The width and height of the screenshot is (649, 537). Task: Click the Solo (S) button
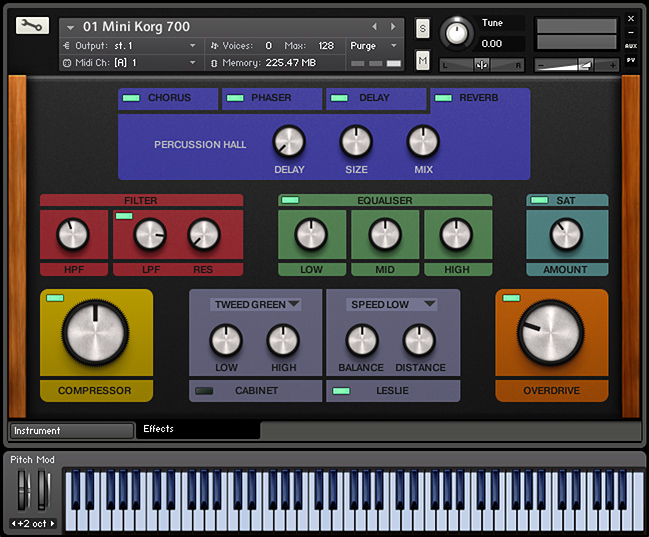click(422, 28)
